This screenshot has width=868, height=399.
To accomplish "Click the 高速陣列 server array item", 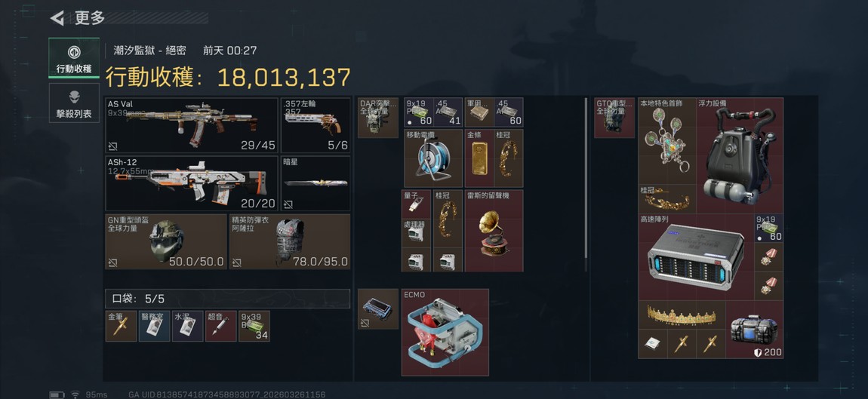I will point(696,257).
